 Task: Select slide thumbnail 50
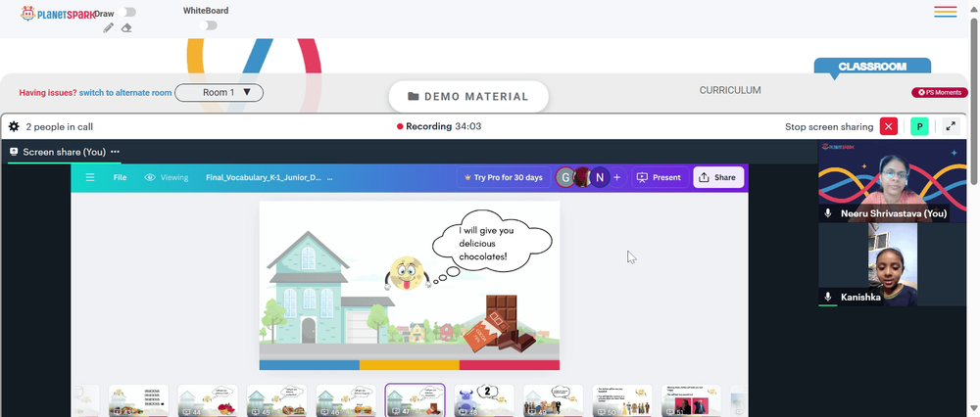622,400
